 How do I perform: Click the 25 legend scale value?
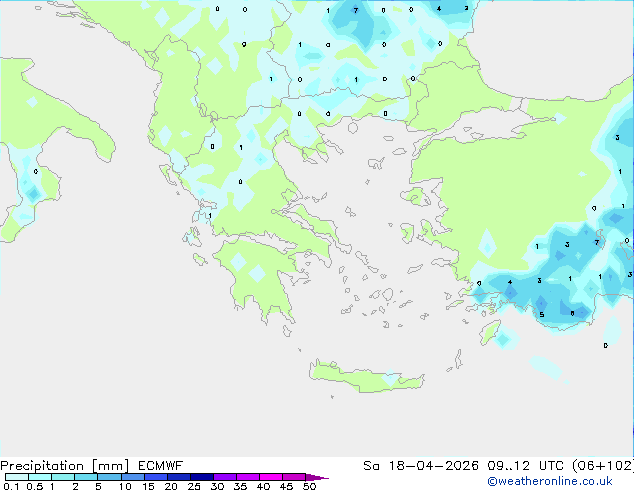click(x=194, y=486)
